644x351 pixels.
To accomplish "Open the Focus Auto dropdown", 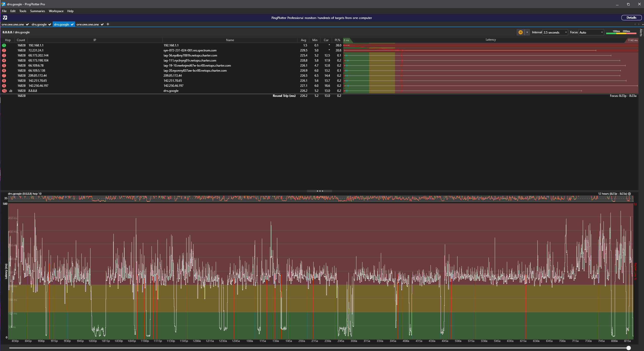I will [x=591, y=32].
